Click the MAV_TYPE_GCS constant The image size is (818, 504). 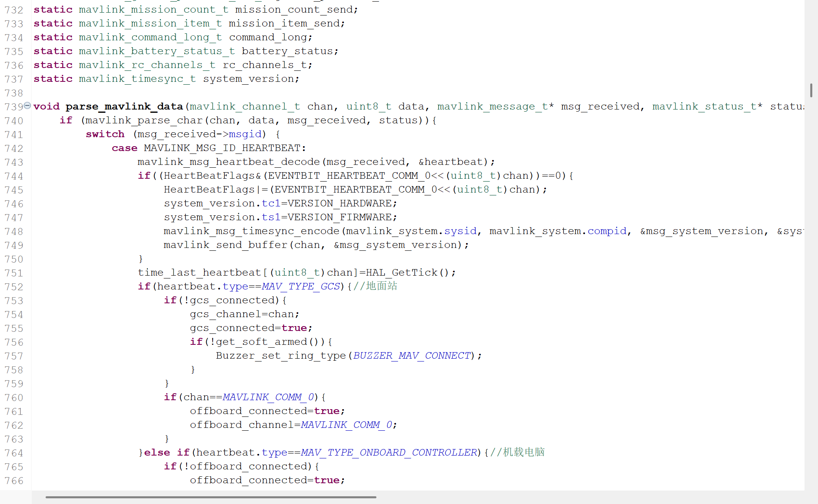(x=301, y=286)
